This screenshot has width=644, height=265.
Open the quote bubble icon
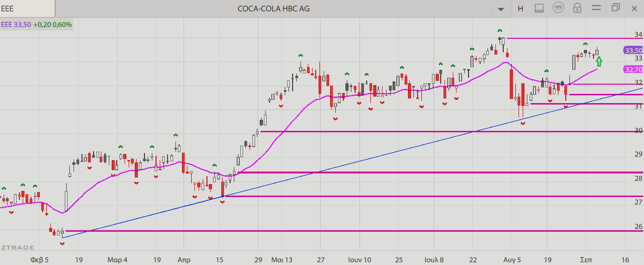pos(559,8)
